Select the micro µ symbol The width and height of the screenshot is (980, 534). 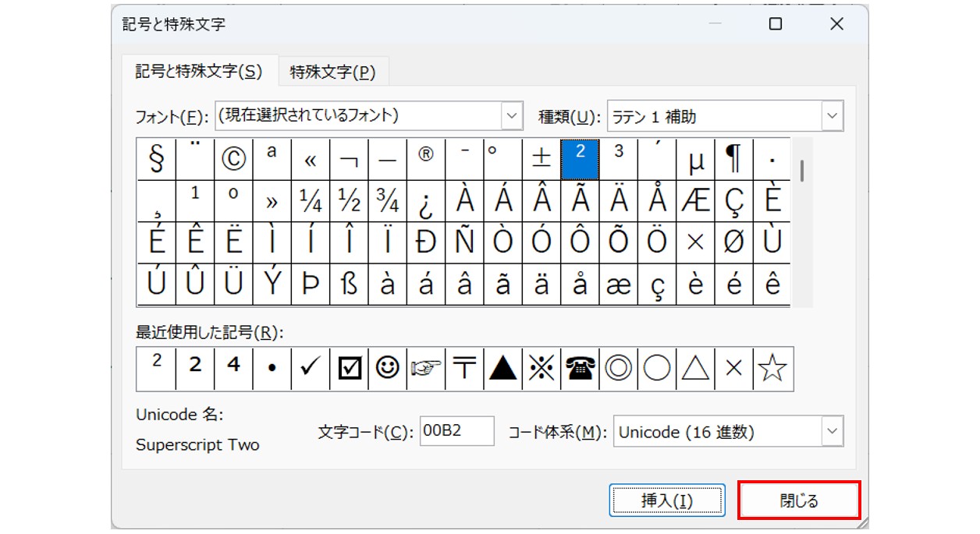click(x=696, y=159)
